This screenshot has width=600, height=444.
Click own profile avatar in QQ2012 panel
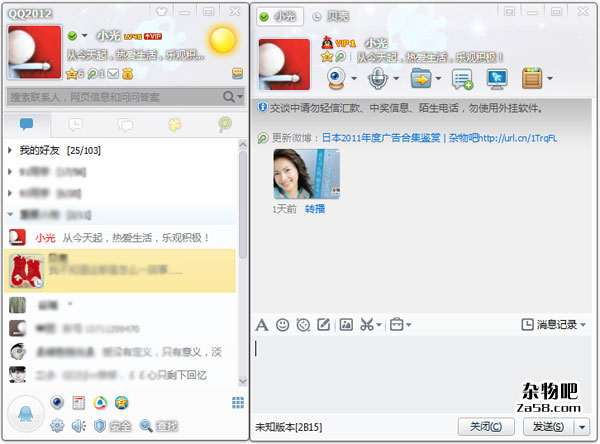coord(34,52)
